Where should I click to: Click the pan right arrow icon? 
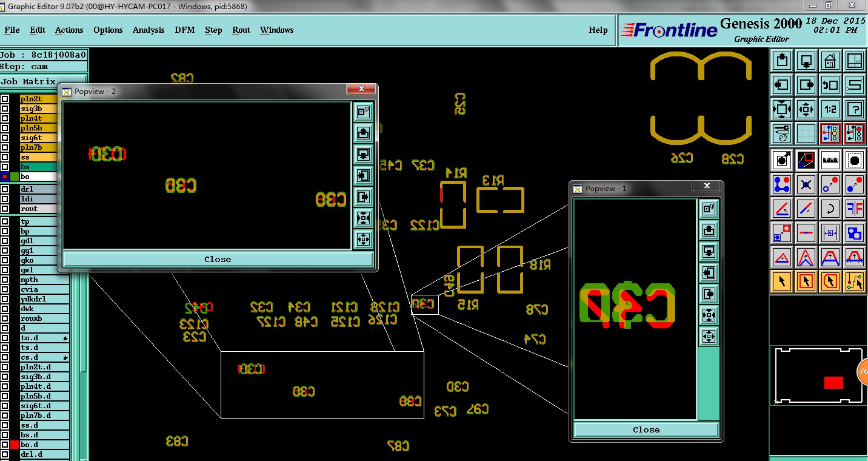(806, 85)
